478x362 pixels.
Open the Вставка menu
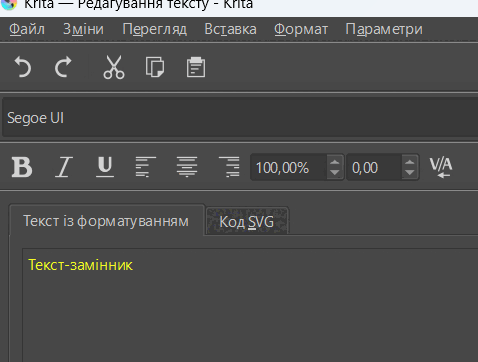click(x=230, y=29)
